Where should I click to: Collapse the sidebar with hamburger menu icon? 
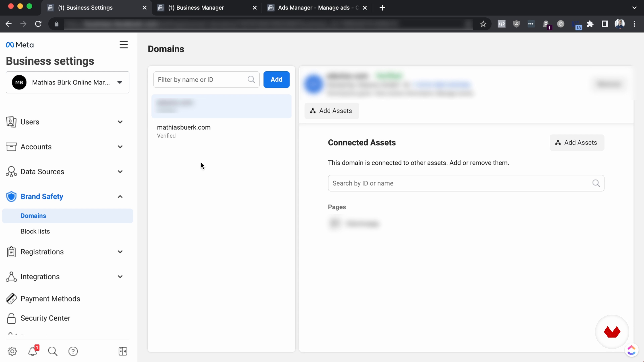(123, 45)
